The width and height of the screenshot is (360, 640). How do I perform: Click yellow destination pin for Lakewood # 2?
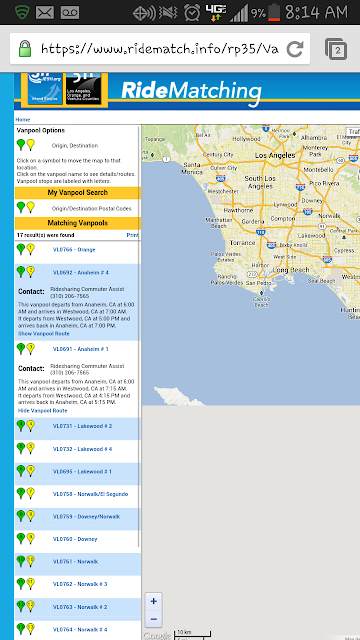click(x=31, y=426)
